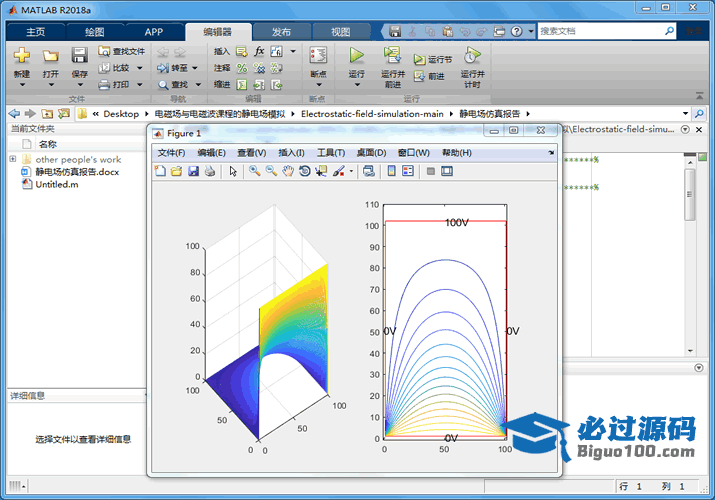
Task: Click the quick access save icon
Action: [395, 31]
